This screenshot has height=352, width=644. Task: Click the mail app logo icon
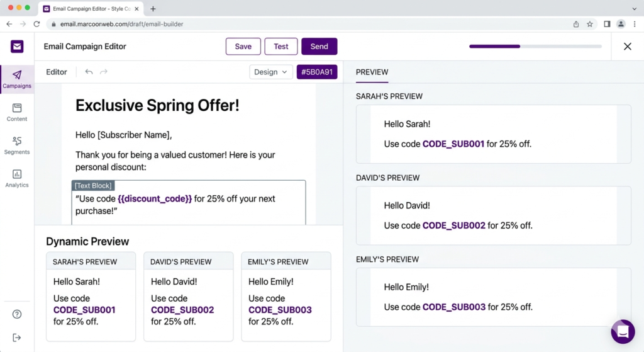17,47
